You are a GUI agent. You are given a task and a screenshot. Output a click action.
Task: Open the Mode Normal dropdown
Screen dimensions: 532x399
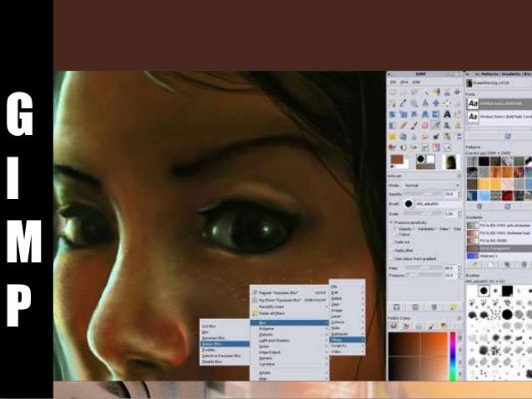pos(432,186)
